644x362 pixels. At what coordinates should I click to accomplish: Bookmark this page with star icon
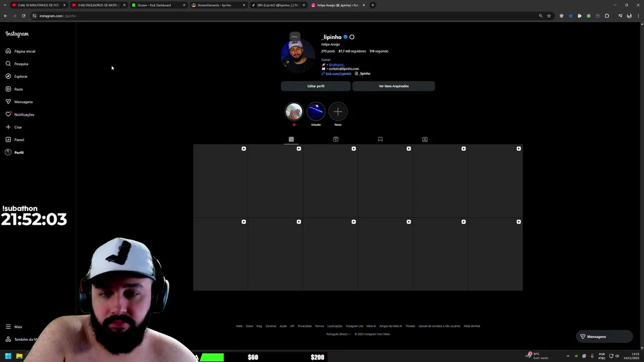[549, 16]
